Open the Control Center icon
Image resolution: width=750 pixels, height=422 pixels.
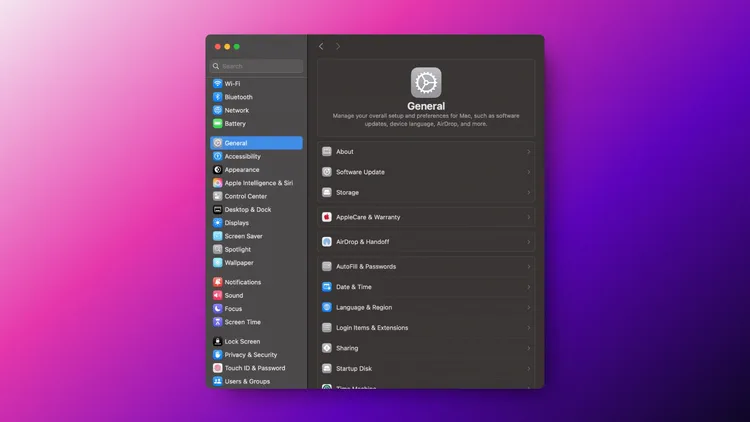point(218,196)
